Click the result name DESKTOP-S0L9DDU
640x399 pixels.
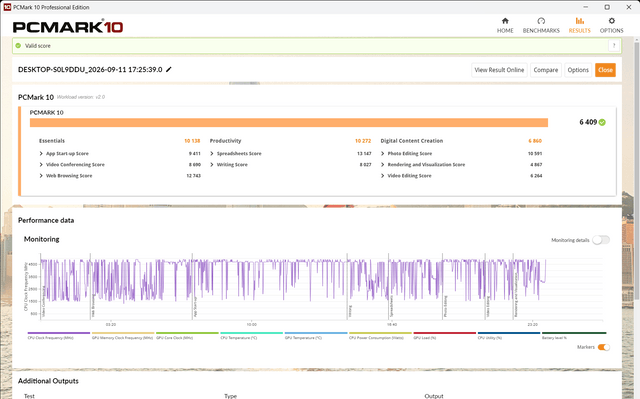click(90, 69)
